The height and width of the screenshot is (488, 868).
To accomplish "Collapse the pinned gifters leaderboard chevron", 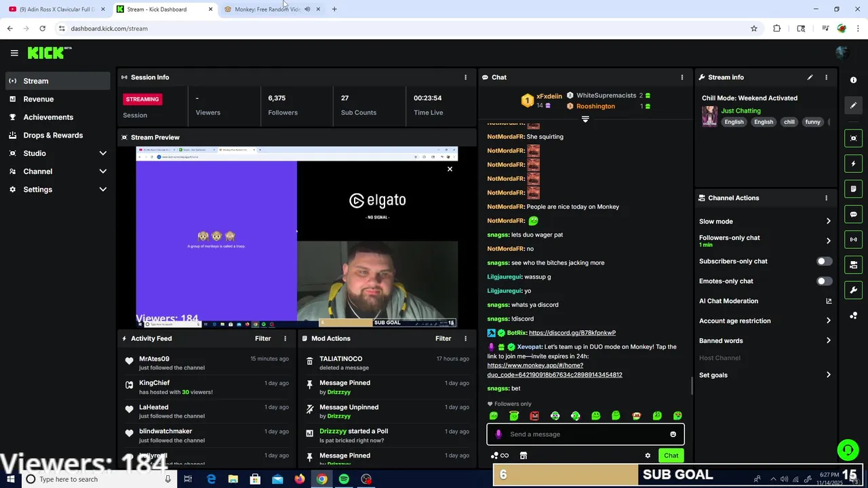I will pyautogui.click(x=585, y=119).
